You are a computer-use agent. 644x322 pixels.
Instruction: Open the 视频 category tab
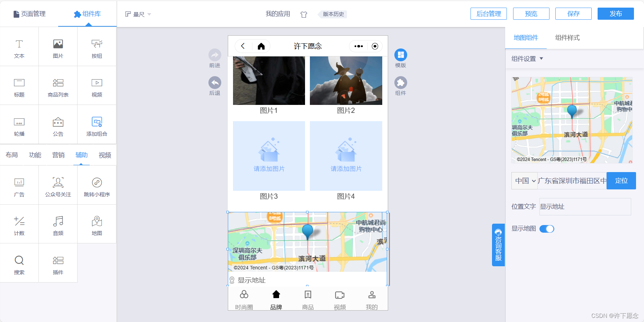coord(105,155)
